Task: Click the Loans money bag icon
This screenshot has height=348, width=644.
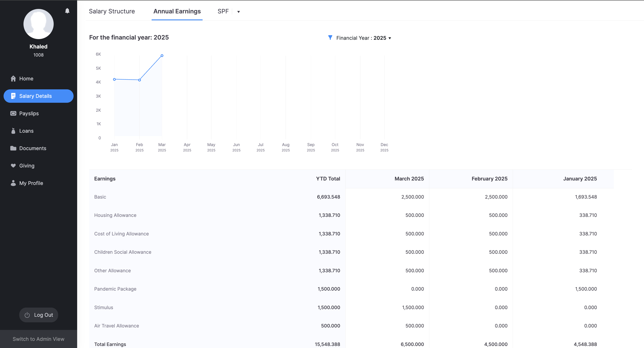Action: pos(13,131)
